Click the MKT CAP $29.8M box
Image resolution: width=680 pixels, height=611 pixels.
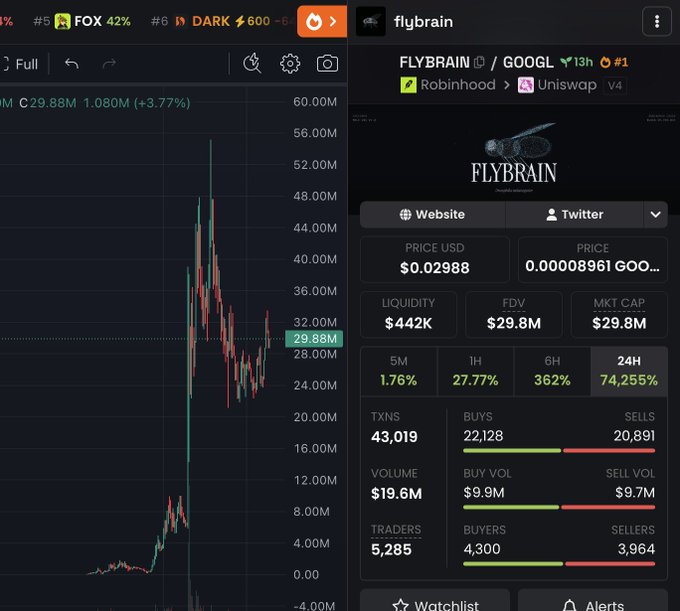click(x=619, y=314)
